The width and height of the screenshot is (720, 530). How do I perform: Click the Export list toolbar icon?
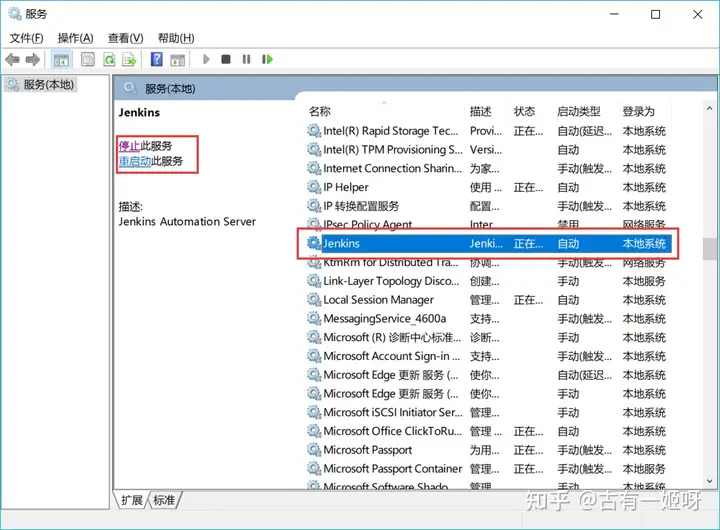click(x=129, y=59)
